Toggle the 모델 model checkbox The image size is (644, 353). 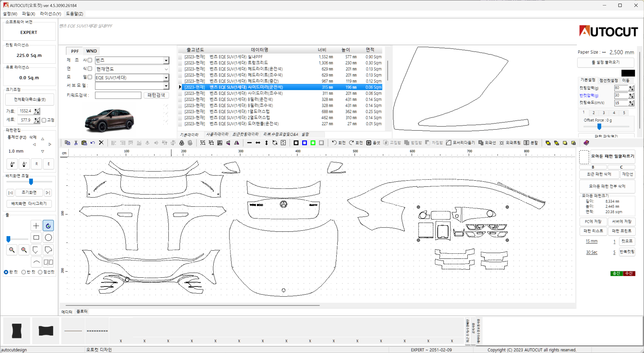click(90, 77)
